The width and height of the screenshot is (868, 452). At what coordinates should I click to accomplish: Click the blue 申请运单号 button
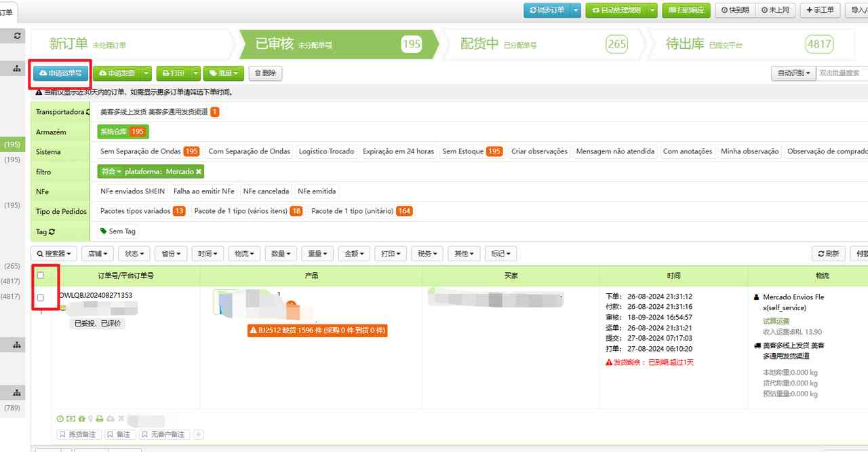point(60,73)
